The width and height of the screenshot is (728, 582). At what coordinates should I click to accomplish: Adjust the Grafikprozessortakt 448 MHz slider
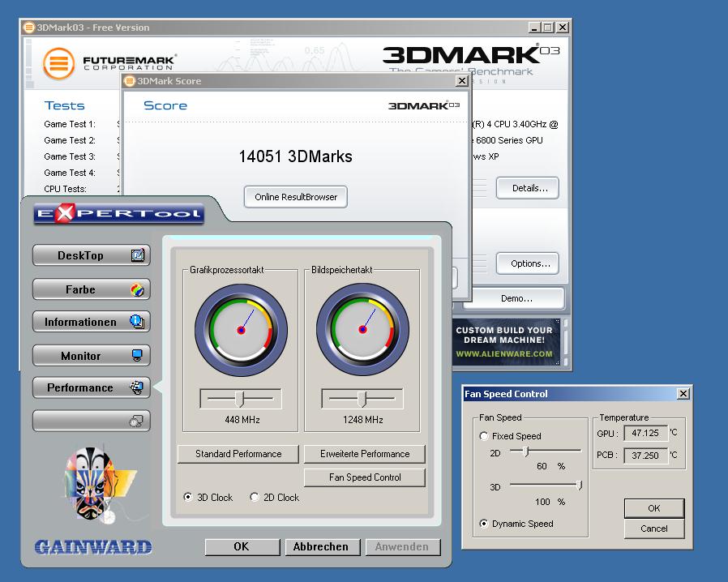(x=240, y=398)
